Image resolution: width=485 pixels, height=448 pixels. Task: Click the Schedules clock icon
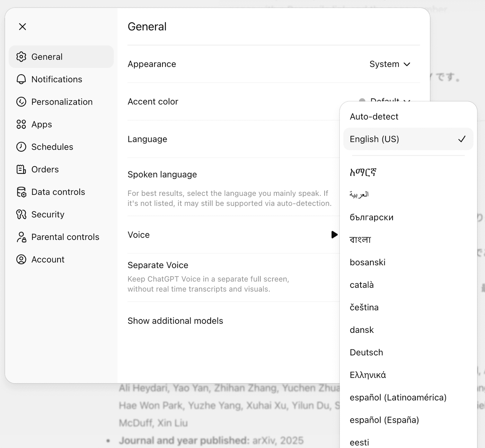tap(21, 147)
